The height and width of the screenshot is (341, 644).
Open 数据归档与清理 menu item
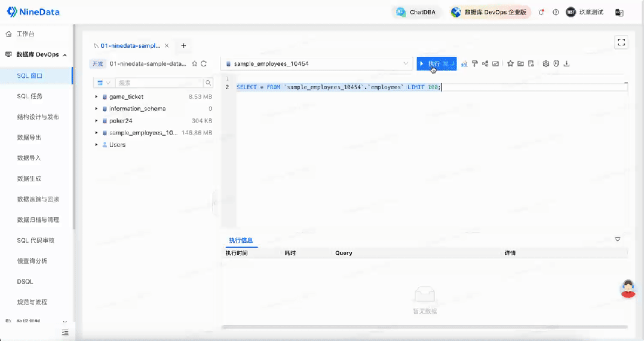tap(38, 220)
